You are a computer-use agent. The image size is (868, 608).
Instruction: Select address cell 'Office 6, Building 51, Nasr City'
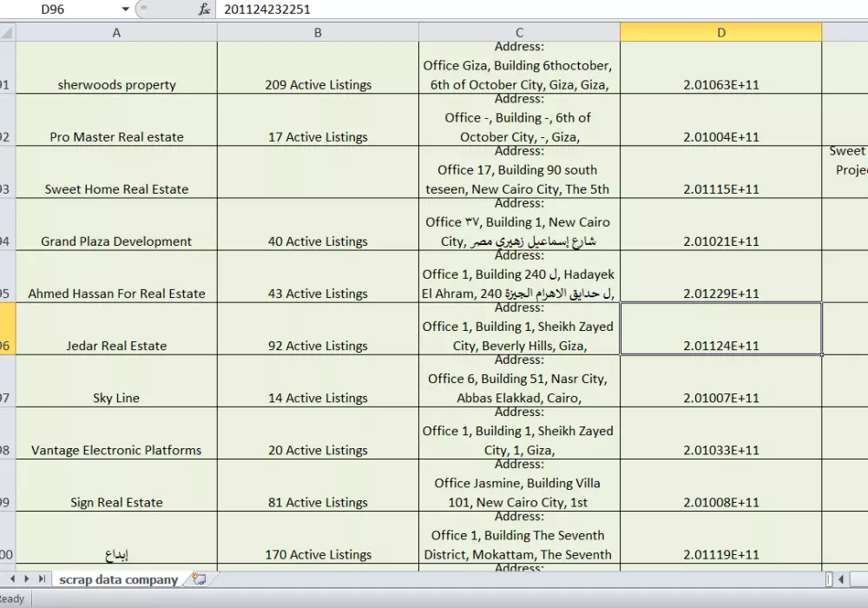coord(519,381)
